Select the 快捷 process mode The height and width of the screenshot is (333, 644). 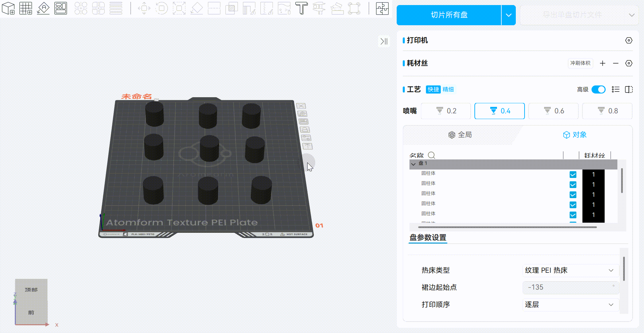tap(433, 89)
